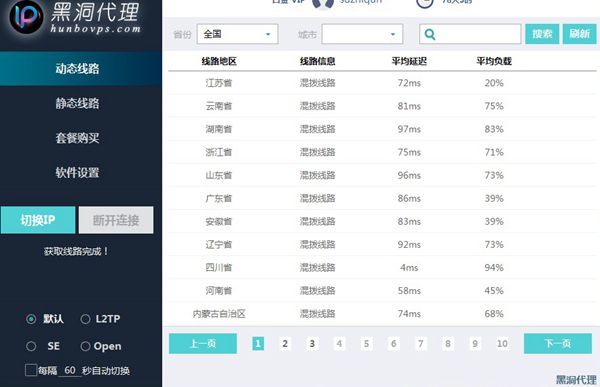
Task: Select the L2TP protocol radio button
Action: coord(85,319)
